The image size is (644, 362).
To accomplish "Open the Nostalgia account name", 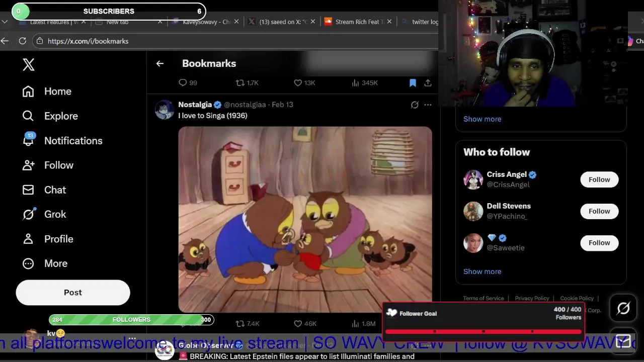I will 195,105.
